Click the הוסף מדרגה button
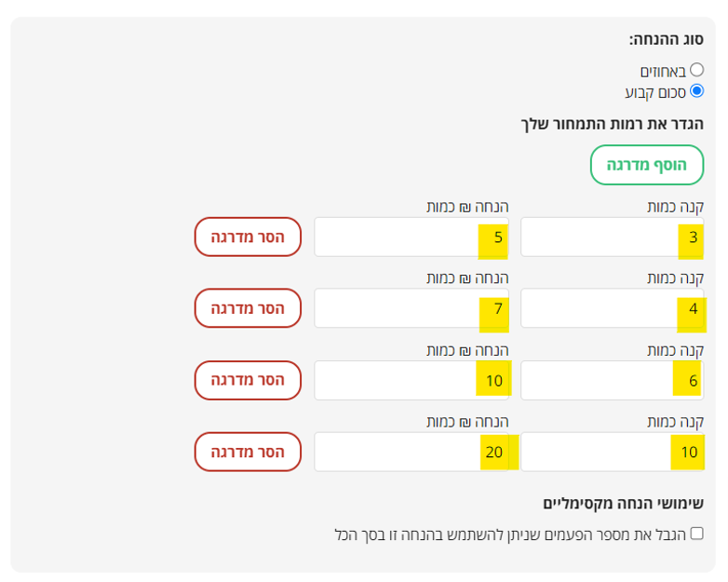The height and width of the screenshot is (582, 728). (x=647, y=165)
